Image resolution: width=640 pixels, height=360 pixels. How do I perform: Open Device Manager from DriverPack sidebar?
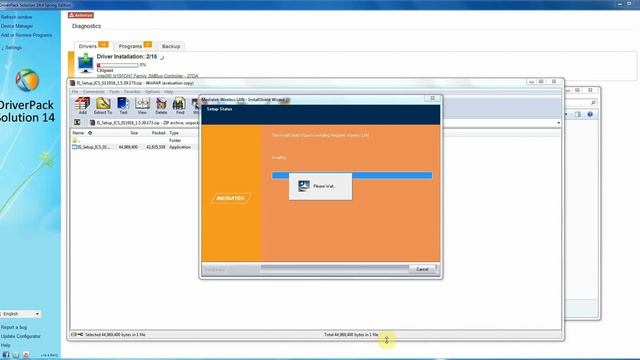point(17,26)
